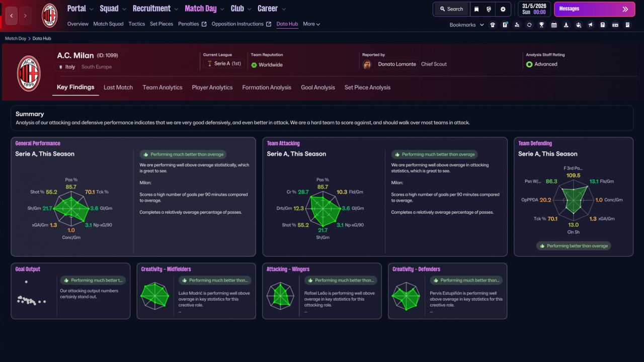Click the Data Hub submenu item
Screen dimensions: 644x362
[287, 24]
